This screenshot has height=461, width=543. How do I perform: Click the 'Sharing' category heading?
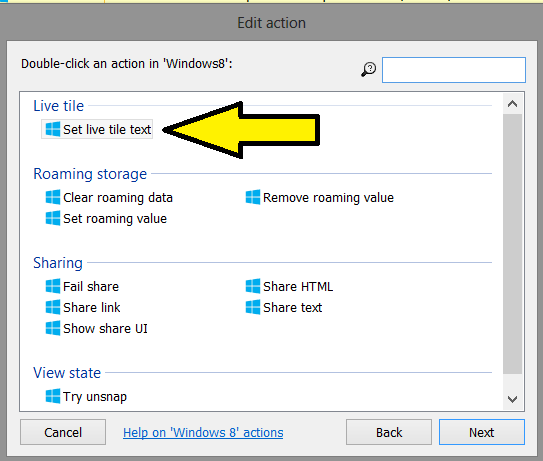coord(58,263)
